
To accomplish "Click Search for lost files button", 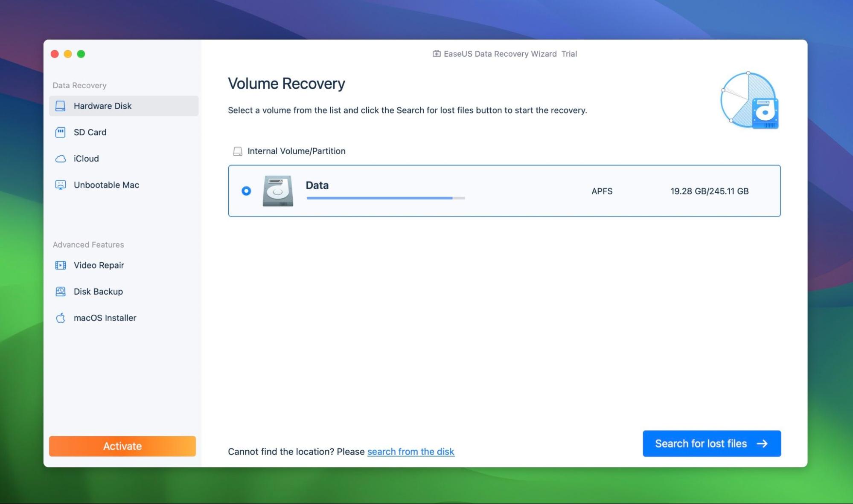I will click(712, 443).
